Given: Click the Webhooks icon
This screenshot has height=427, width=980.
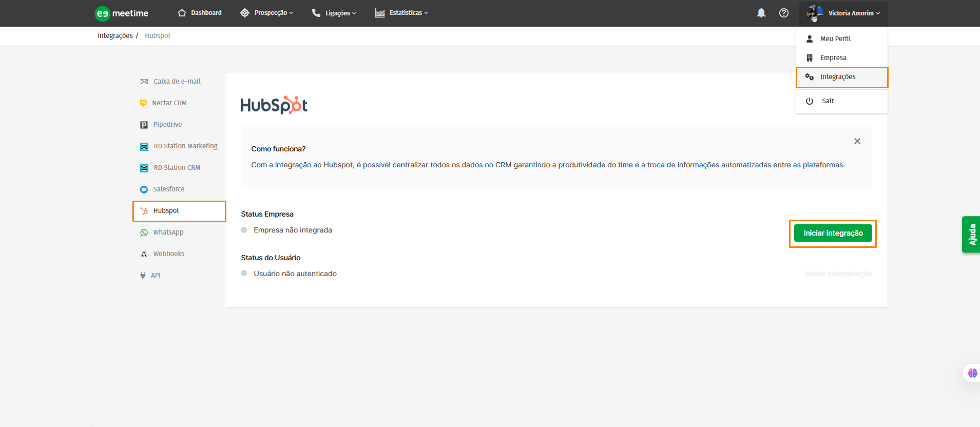Looking at the screenshot, I should click(x=144, y=254).
